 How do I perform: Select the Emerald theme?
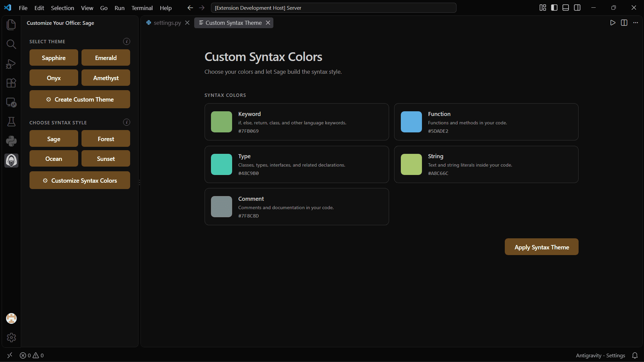(x=106, y=58)
